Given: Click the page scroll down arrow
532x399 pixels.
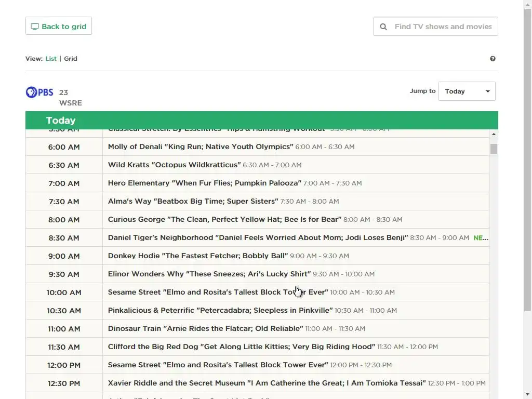Looking at the screenshot, I should pyautogui.click(x=528, y=395).
